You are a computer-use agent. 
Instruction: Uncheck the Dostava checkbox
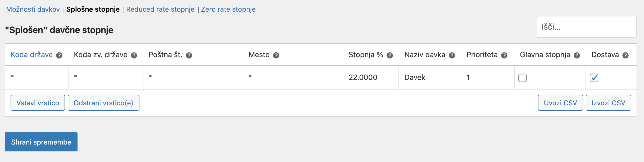(x=594, y=78)
